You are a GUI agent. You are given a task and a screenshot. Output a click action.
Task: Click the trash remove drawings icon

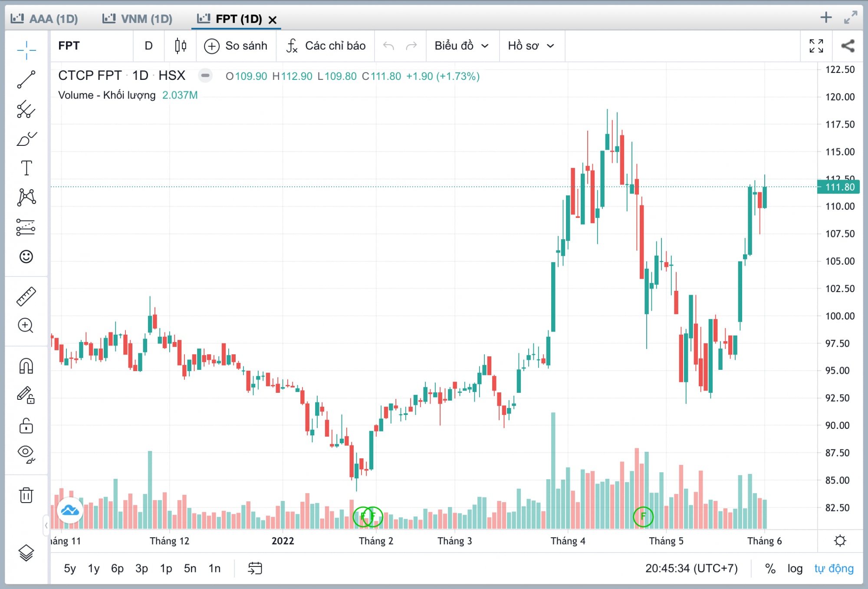tap(26, 495)
